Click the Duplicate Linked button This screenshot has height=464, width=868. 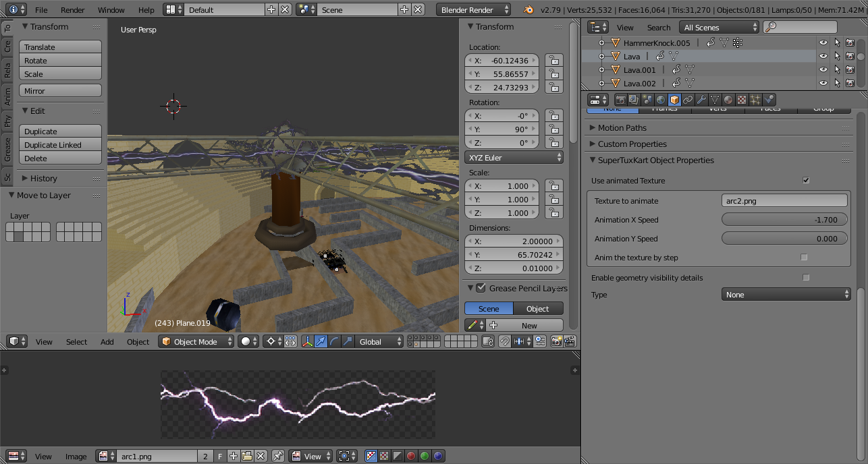(60, 145)
